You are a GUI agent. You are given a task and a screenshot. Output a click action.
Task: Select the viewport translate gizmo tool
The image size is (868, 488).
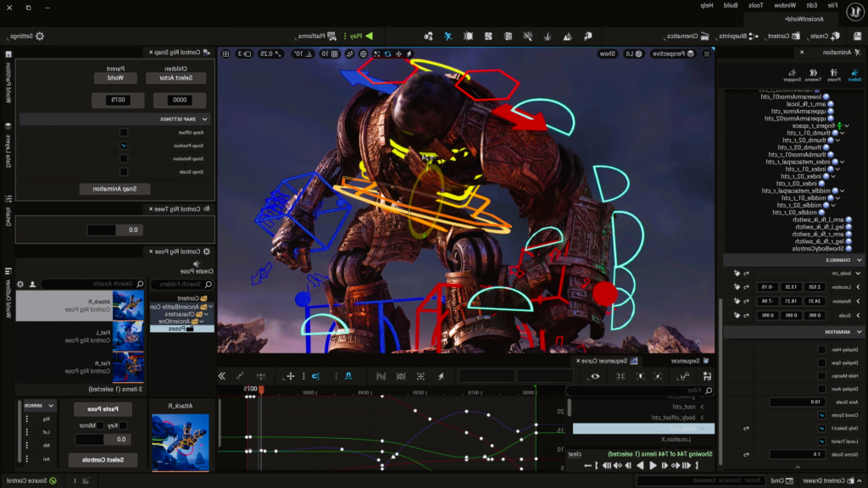(398, 53)
